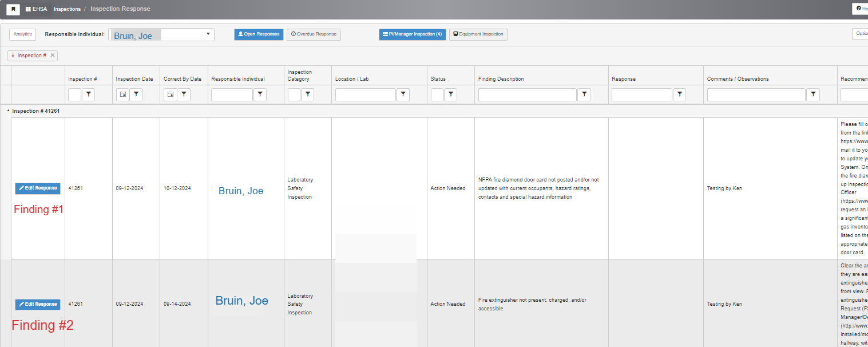This screenshot has width=868, height=347.
Task: Click the Inspection Category filter input
Action: pos(294,95)
